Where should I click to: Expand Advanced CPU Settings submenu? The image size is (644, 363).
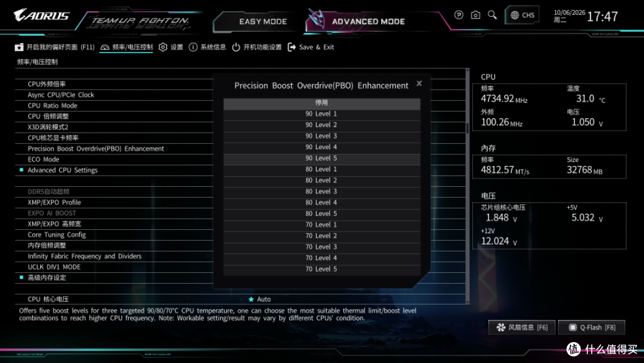click(63, 170)
